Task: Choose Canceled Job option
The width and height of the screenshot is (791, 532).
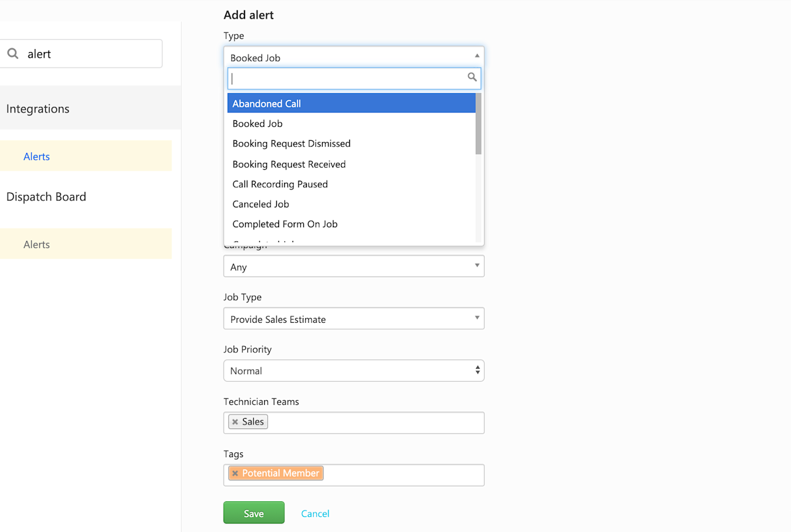Action: click(x=261, y=204)
